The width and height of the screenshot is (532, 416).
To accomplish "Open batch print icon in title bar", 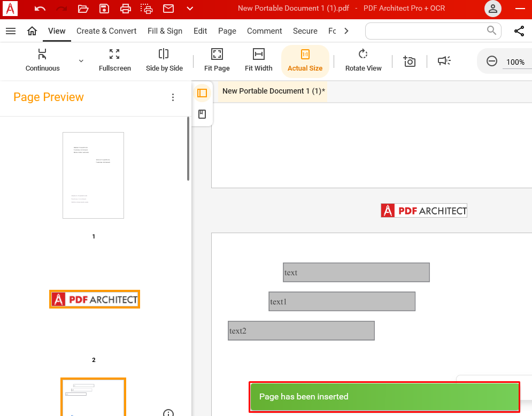I will click(x=147, y=9).
